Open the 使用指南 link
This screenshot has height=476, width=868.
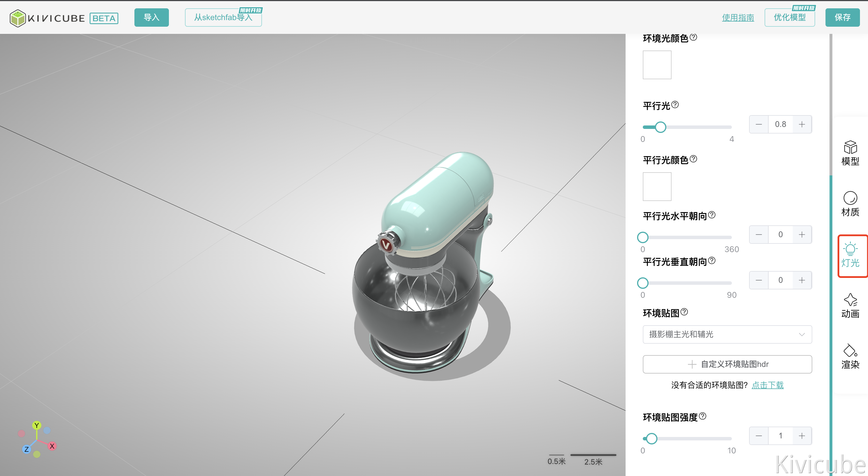738,18
